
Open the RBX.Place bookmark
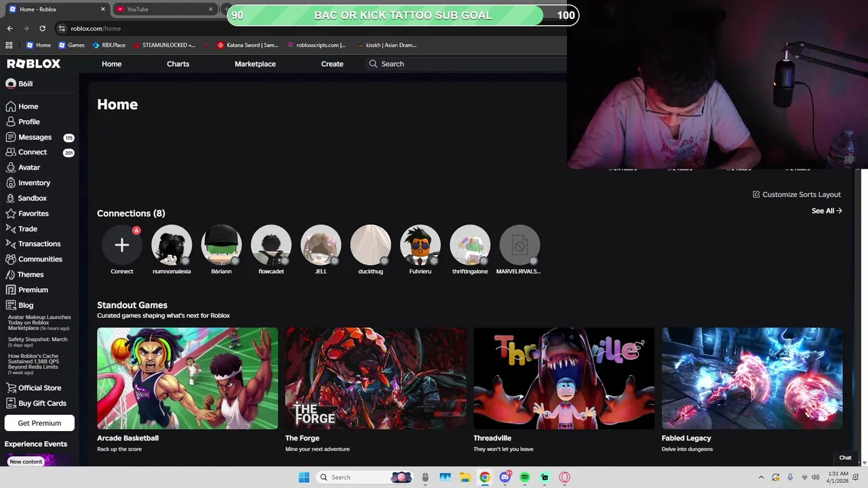point(109,45)
